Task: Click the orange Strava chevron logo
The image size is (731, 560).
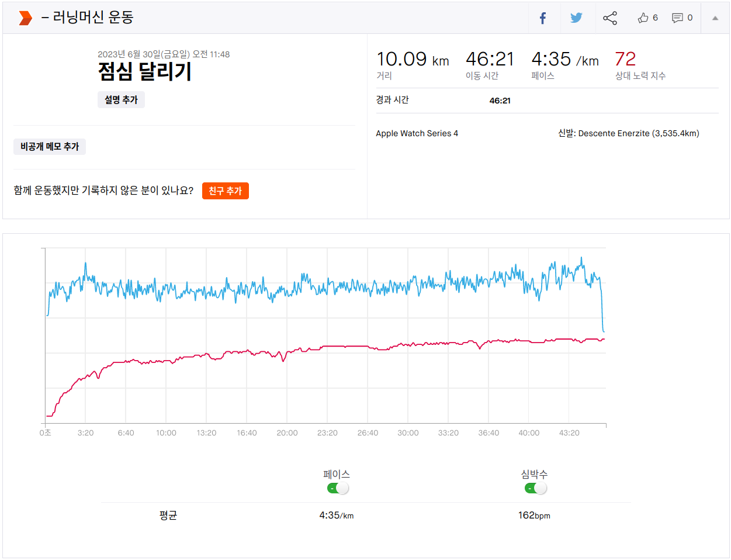Action: (x=25, y=18)
